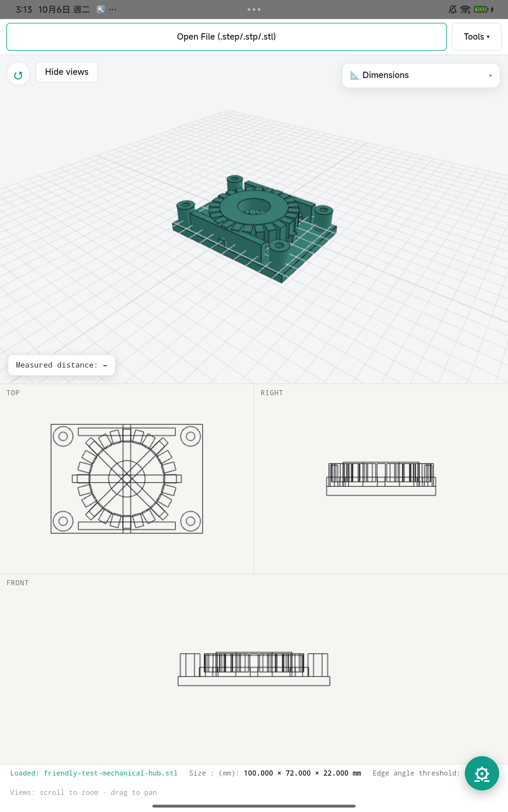
Task: Tap the clock time 3:13 in status bar
Action: click(x=24, y=10)
